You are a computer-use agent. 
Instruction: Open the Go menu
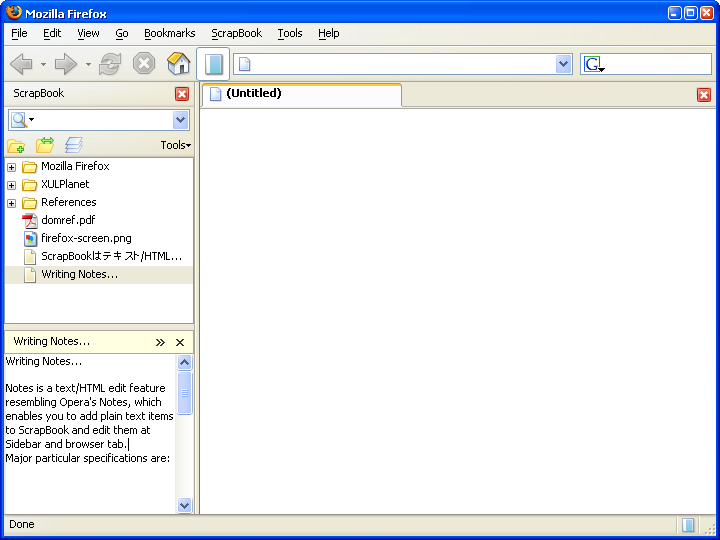[122, 33]
